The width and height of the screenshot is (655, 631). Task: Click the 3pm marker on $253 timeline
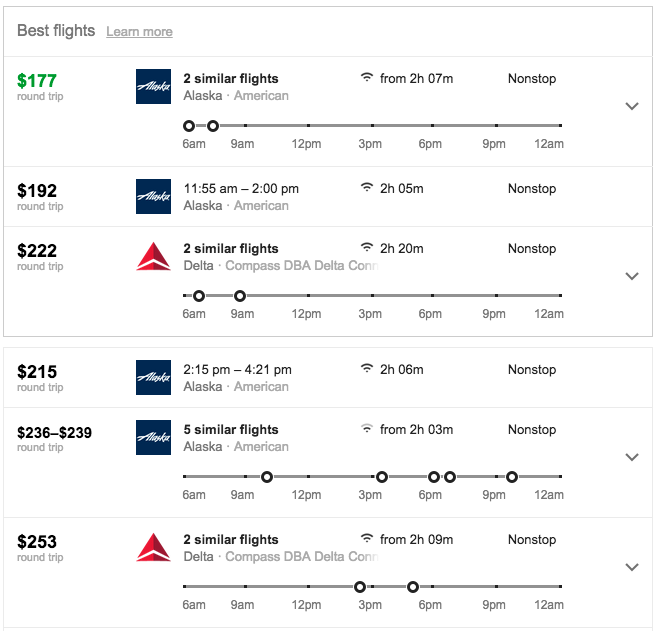point(360,587)
